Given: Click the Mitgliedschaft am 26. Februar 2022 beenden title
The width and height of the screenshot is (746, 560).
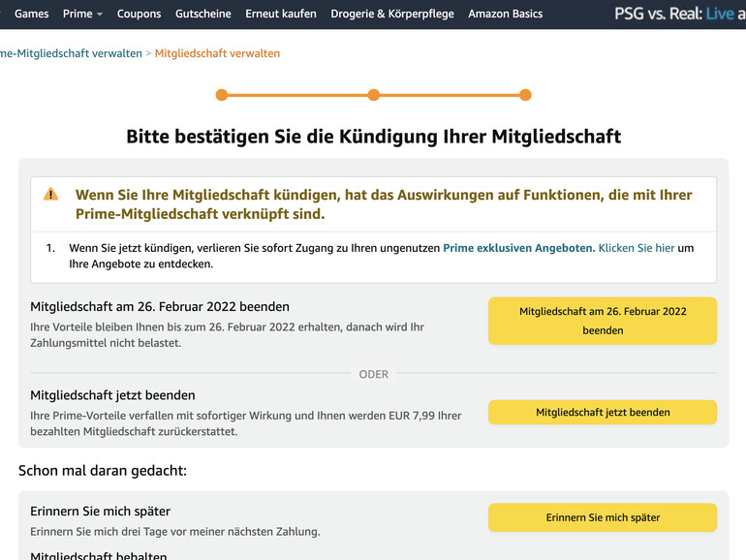Looking at the screenshot, I should click(x=160, y=306).
